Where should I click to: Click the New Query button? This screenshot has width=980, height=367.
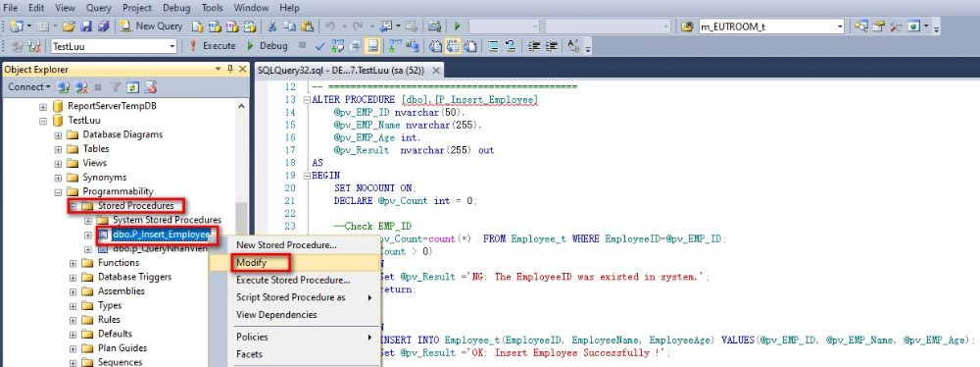(151, 26)
